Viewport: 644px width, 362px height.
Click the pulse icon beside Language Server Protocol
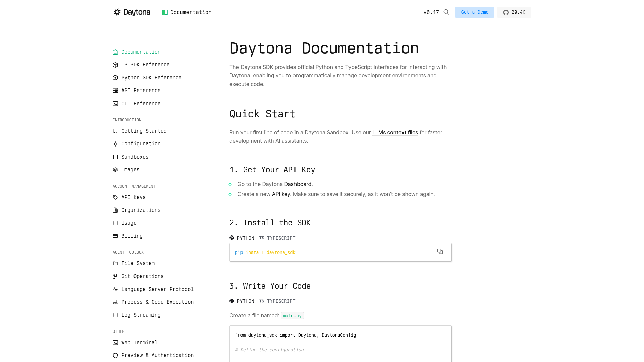coord(115,289)
